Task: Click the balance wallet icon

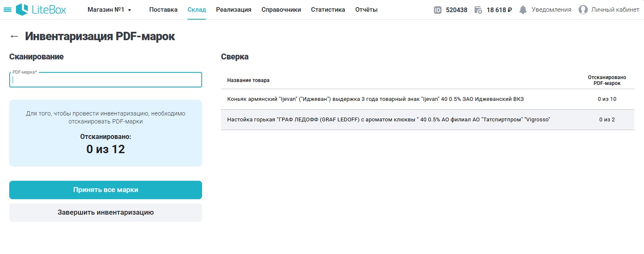Action: 478,10
